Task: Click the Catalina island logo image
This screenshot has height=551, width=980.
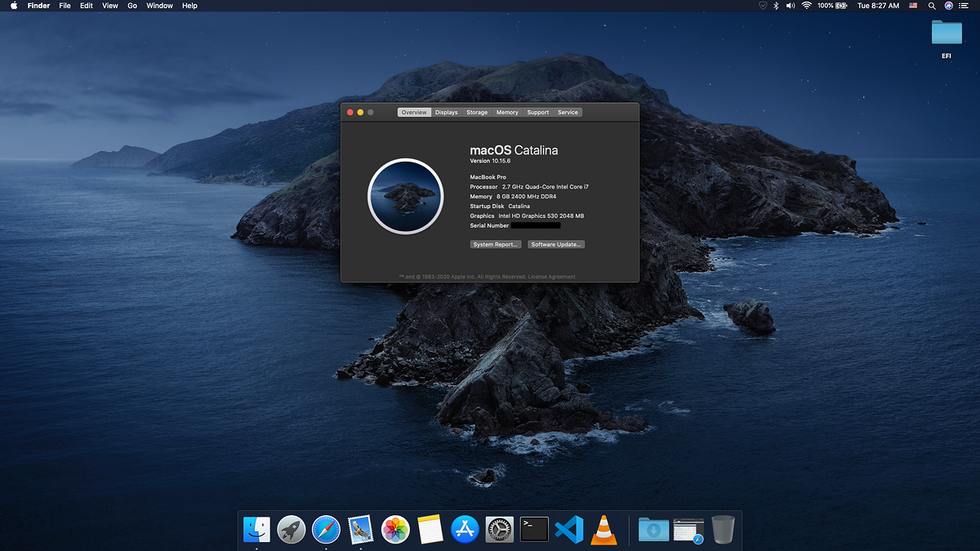Action: coord(405,197)
